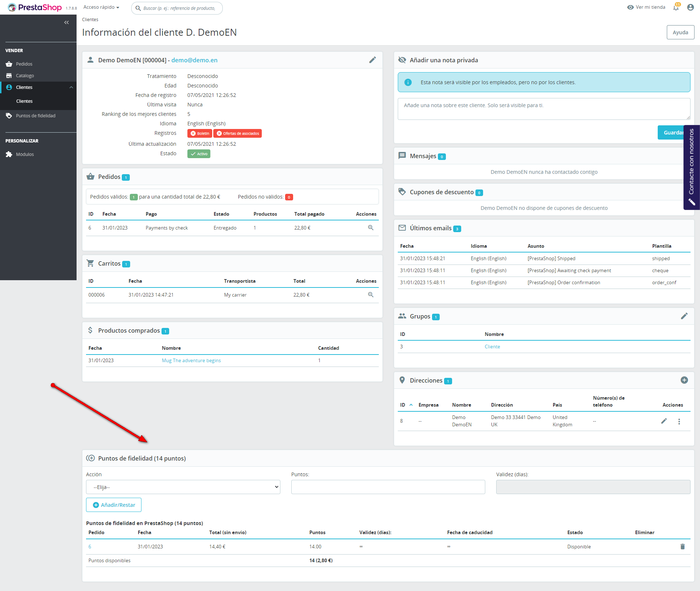Edit customer Demo DemoEN info pencil

tap(372, 60)
